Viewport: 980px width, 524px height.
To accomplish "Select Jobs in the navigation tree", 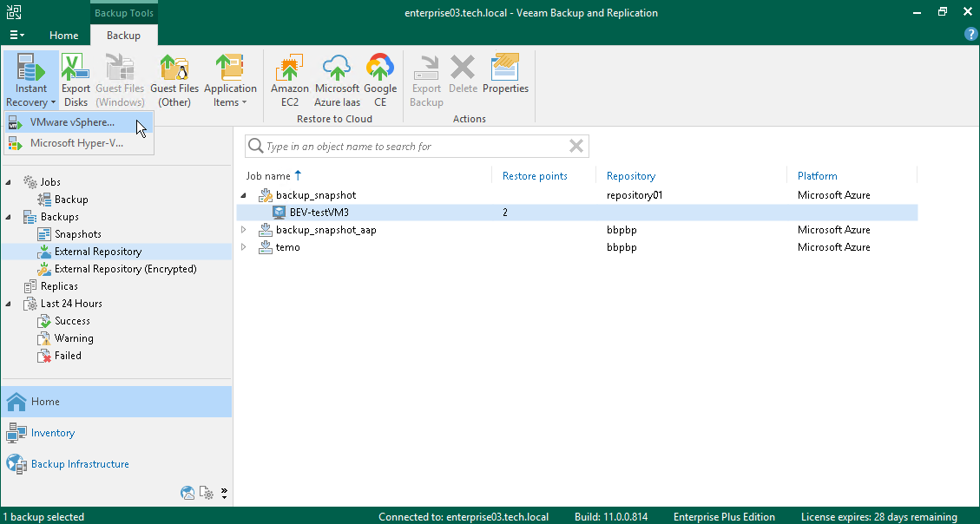I will click(x=50, y=181).
